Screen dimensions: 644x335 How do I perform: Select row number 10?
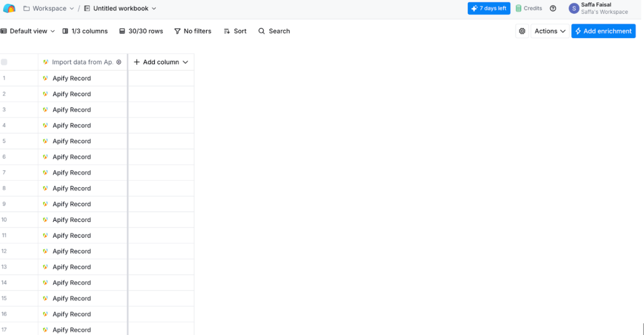[x=4, y=220]
